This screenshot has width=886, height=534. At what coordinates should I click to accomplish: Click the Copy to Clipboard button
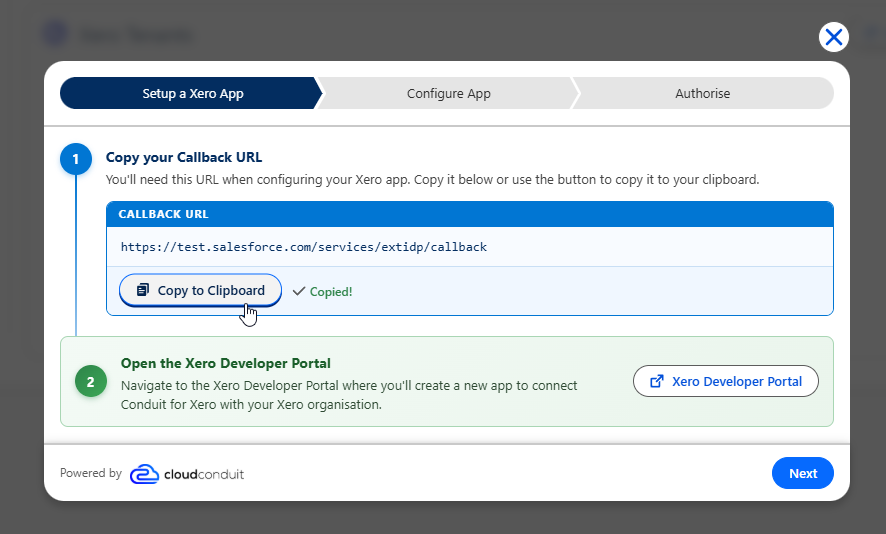(x=201, y=290)
